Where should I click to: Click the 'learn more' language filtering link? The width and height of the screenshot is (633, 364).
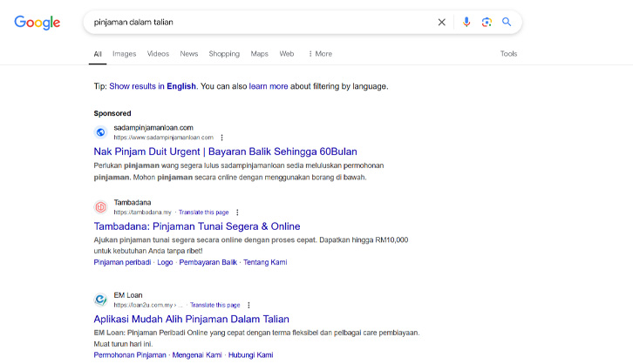(269, 86)
